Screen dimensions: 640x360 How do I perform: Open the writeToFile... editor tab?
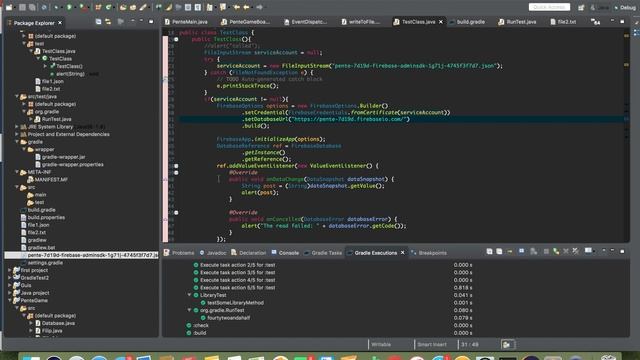tap(361, 22)
